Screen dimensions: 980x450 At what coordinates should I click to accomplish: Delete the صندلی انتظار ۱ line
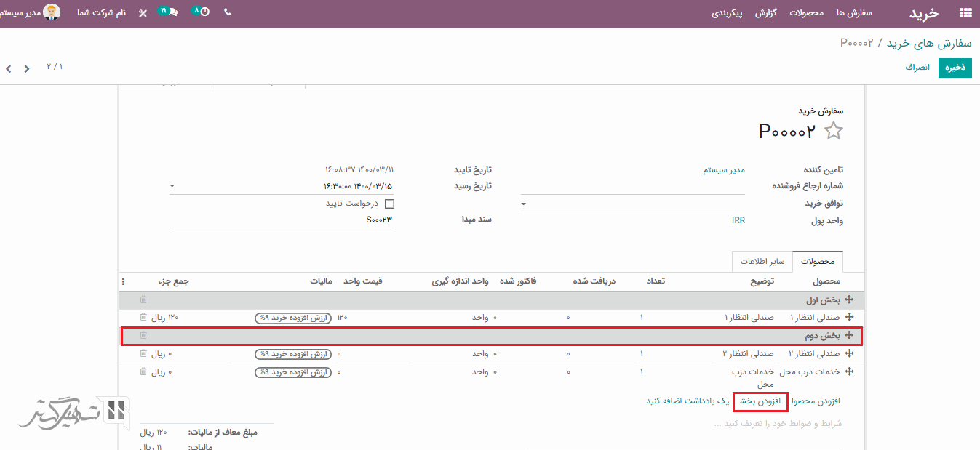[143, 318]
